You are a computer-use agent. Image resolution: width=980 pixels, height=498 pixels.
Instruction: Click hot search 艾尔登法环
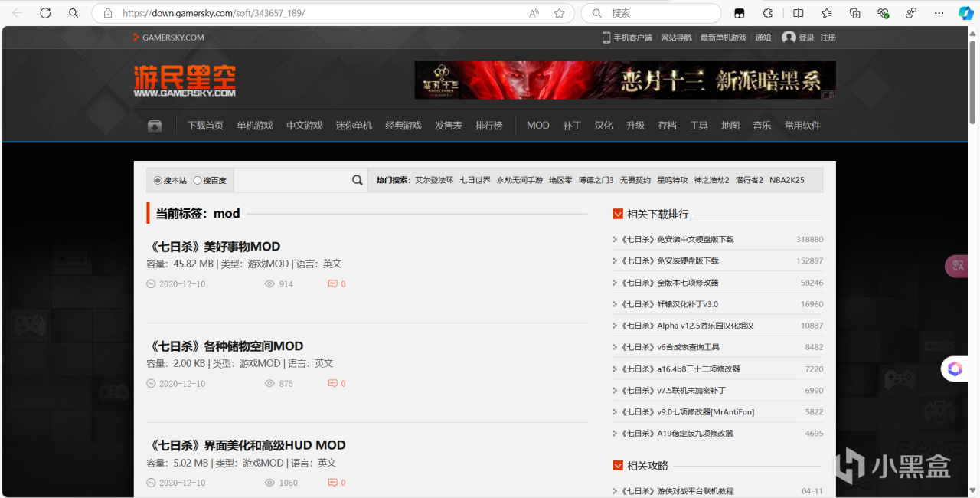tap(434, 180)
